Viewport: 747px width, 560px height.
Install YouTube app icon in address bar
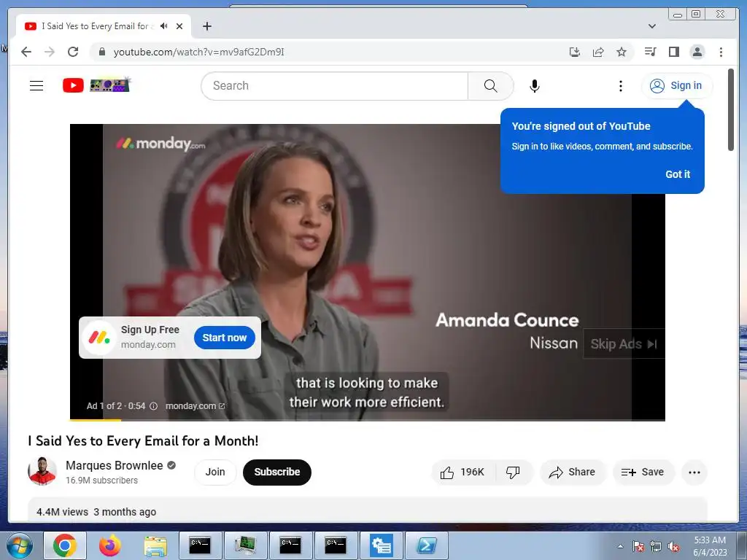575,52
